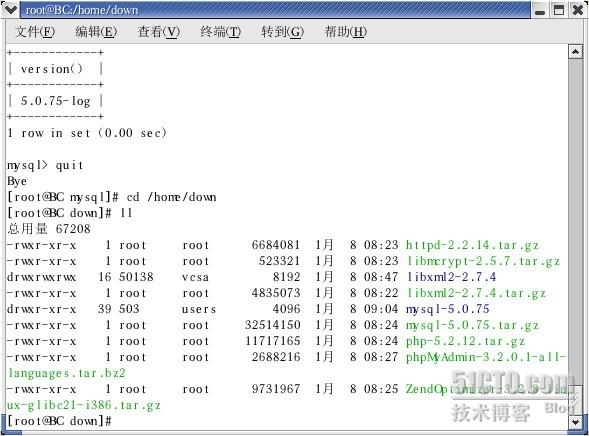Image resolution: width=589 pixels, height=436 pixels.
Task: Click the 'Bye' output line
Action: 17,181
